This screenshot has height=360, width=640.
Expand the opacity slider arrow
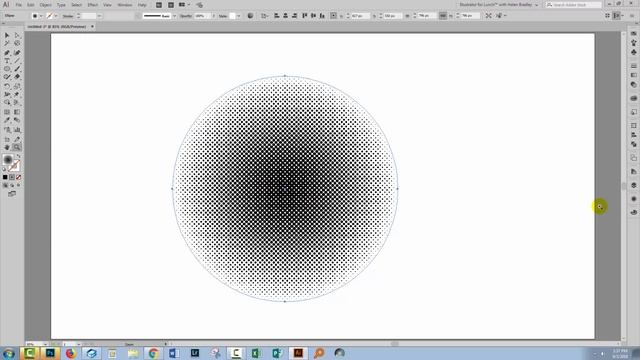[213, 16]
